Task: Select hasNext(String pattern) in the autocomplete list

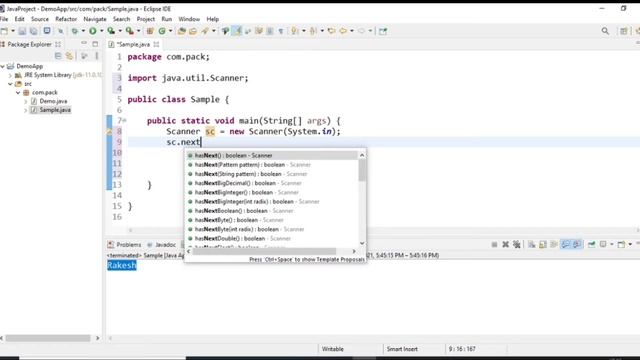Action: coord(251,174)
